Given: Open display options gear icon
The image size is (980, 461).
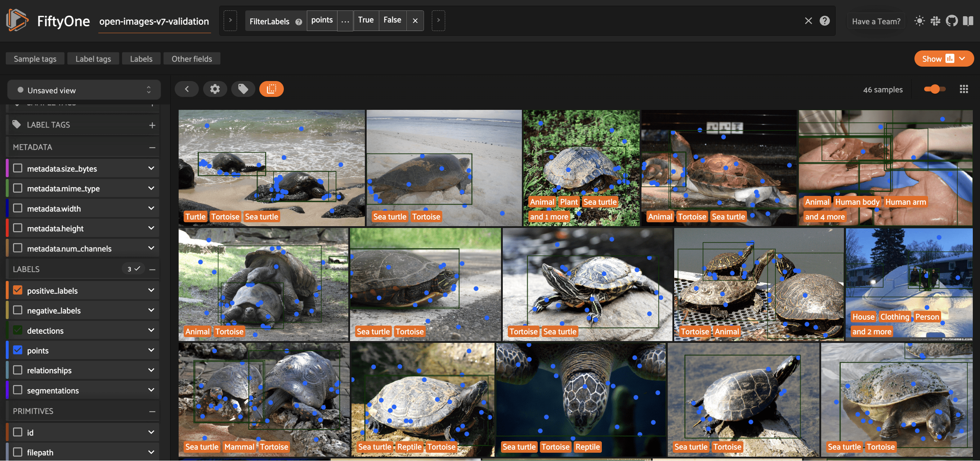Looking at the screenshot, I should click(x=215, y=89).
